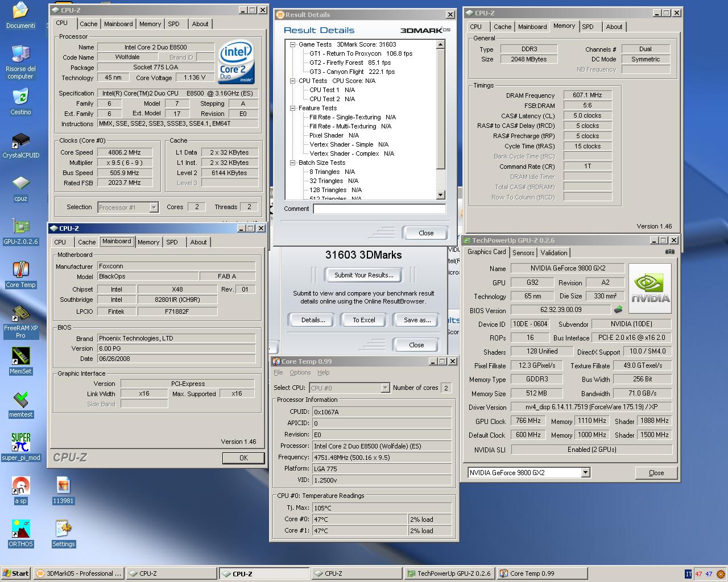This screenshot has height=582, width=728.
Task: Click Submit Your Results button
Action: click(363, 275)
